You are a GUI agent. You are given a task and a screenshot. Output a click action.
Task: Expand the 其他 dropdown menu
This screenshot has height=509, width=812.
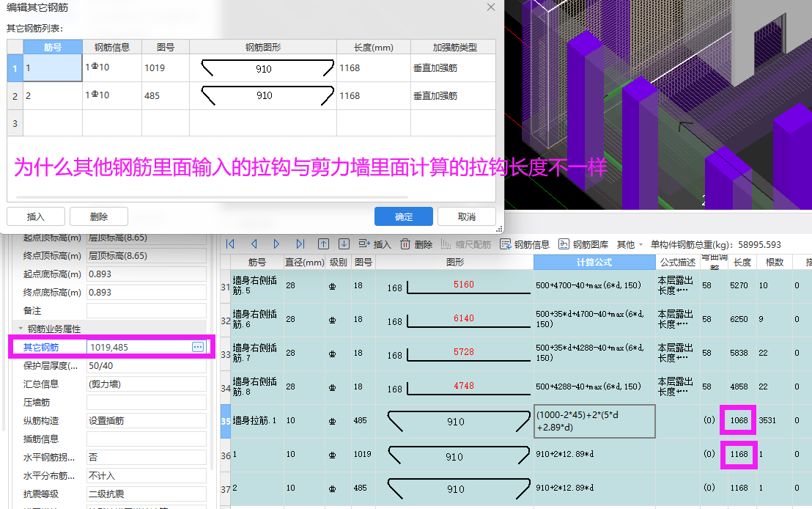[630, 244]
